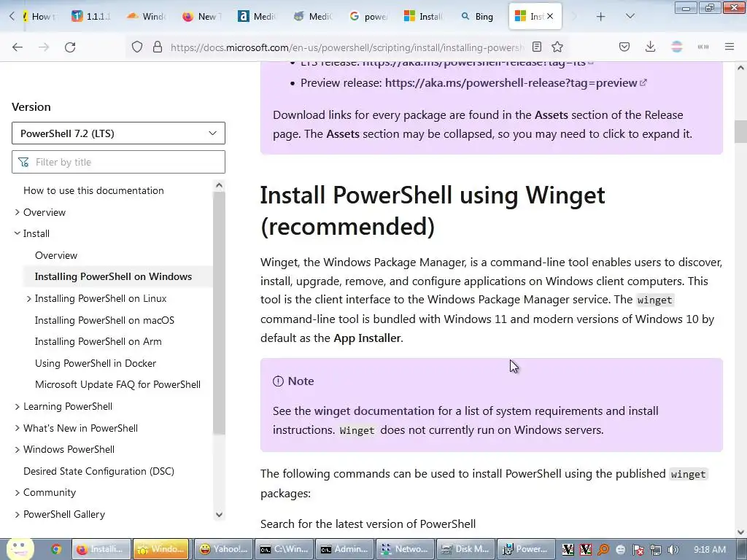Open the volume speaker tray icon
Image resolution: width=747 pixels, height=560 pixels.
click(673, 550)
